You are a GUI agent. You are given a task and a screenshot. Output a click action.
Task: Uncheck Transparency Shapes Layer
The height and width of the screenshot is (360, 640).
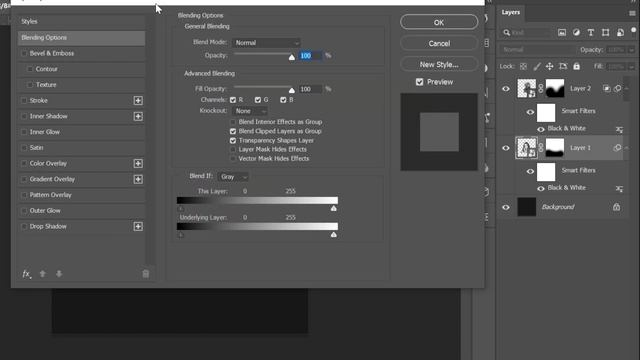233,140
